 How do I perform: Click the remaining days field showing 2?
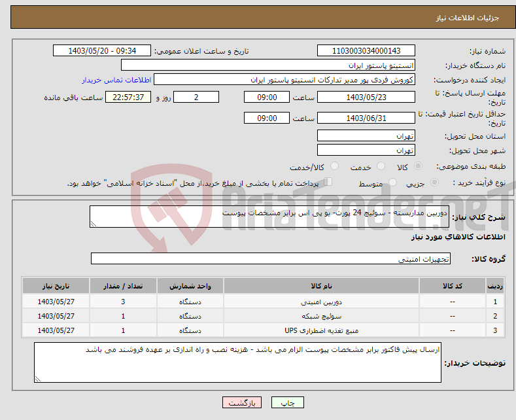coord(196,97)
